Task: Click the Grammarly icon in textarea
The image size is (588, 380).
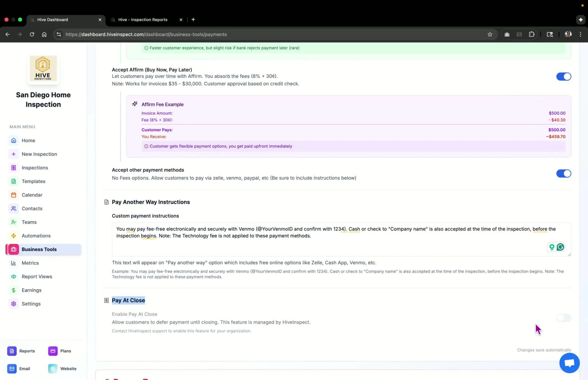Action: [x=560, y=247]
